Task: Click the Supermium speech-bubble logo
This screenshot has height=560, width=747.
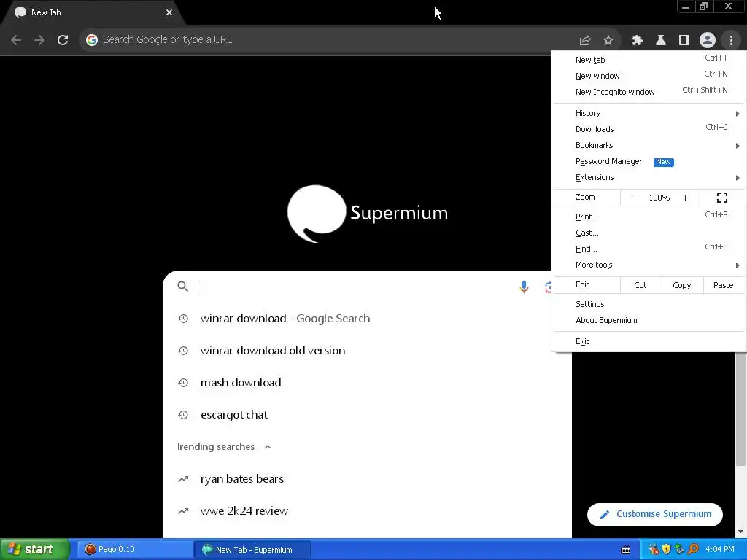Action: tap(316, 214)
